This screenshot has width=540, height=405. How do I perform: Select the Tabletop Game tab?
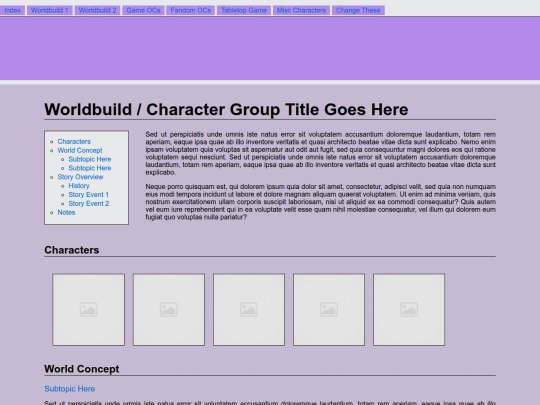point(244,10)
